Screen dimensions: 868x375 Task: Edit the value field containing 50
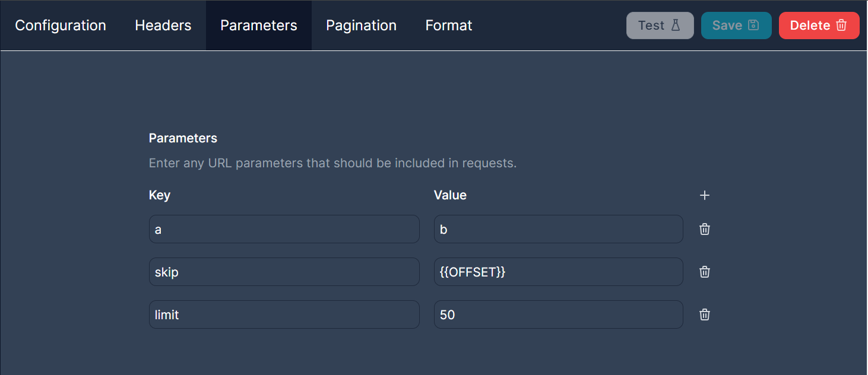[558, 314]
